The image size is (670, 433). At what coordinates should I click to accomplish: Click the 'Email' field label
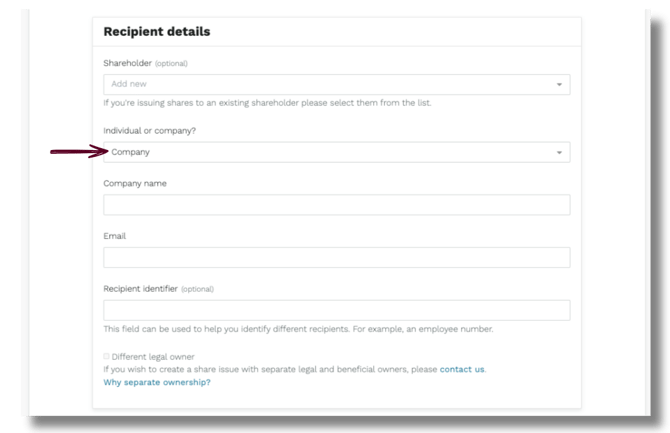(x=114, y=236)
